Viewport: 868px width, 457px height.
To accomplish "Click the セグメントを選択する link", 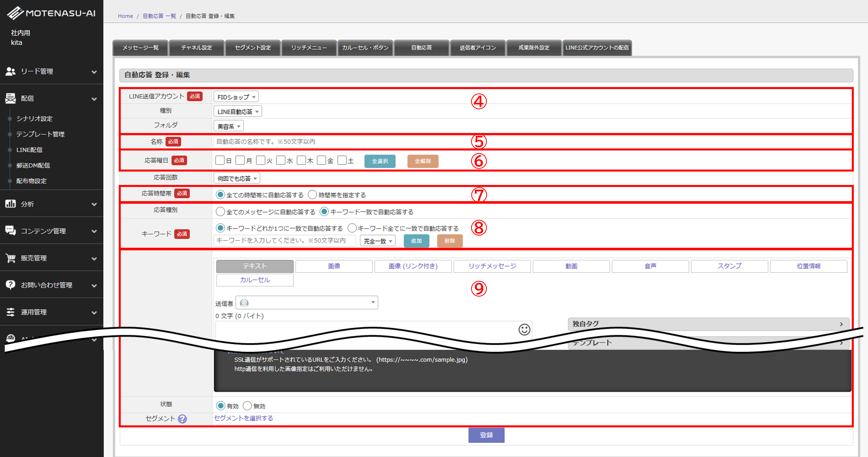I will pos(243,418).
